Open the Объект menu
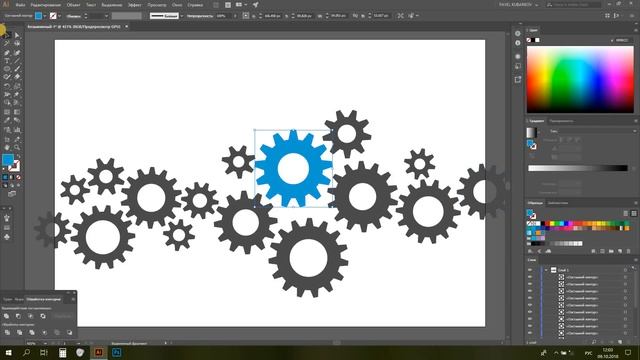 (x=73, y=5)
